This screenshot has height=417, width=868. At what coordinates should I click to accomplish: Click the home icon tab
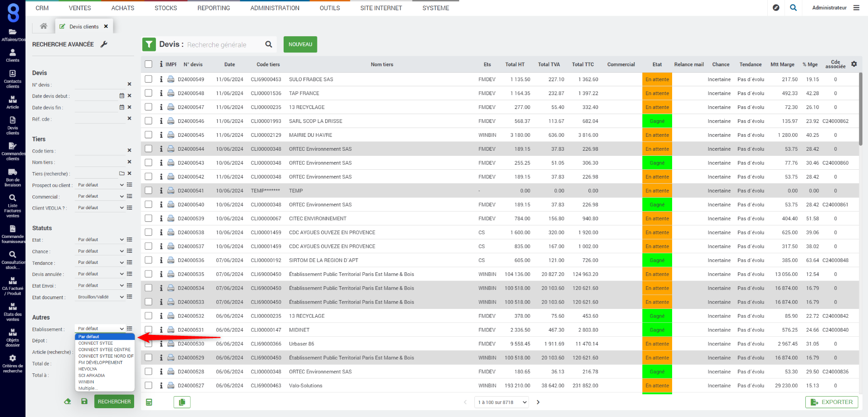coord(44,26)
